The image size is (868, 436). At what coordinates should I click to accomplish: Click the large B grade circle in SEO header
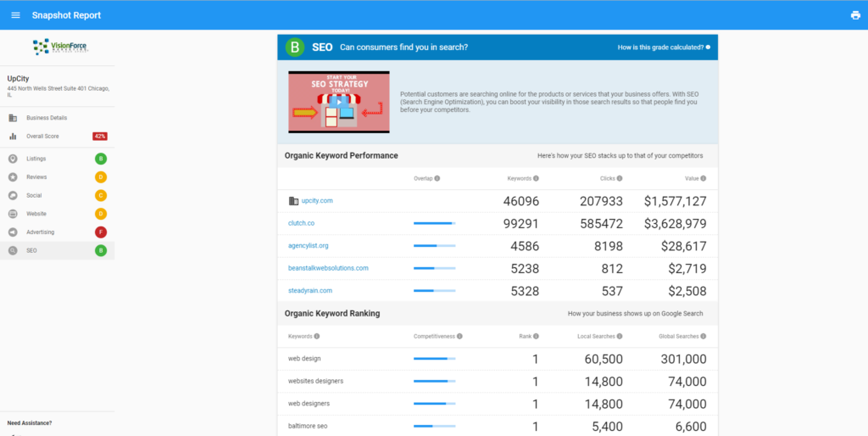click(x=295, y=48)
